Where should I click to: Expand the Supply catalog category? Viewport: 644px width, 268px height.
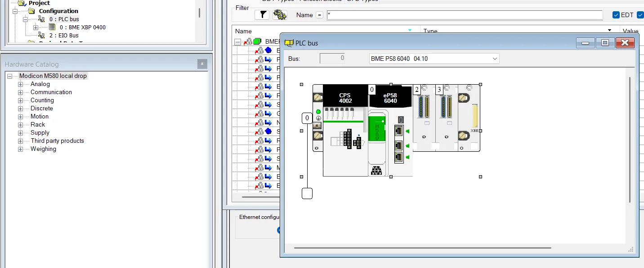pyautogui.click(x=20, y=133)
